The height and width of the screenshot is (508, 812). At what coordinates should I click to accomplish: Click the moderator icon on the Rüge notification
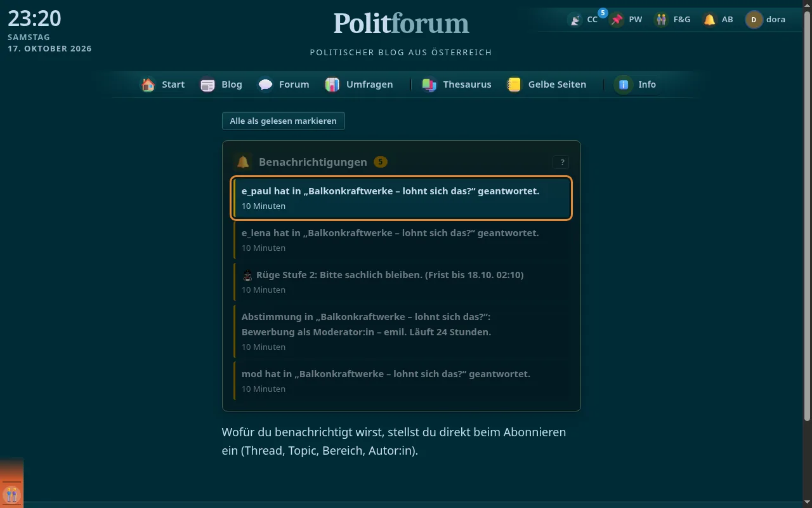(x=248, y=276)
